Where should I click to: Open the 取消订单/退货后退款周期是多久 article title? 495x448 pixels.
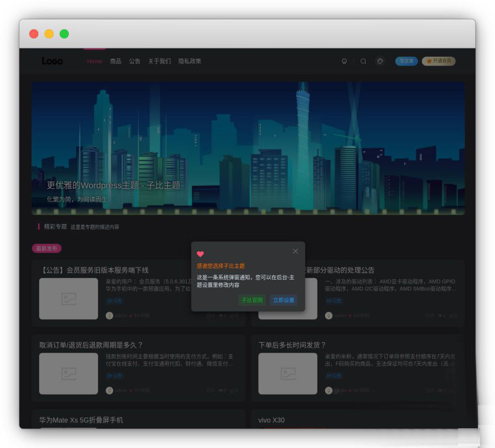[x=91, y=345]
